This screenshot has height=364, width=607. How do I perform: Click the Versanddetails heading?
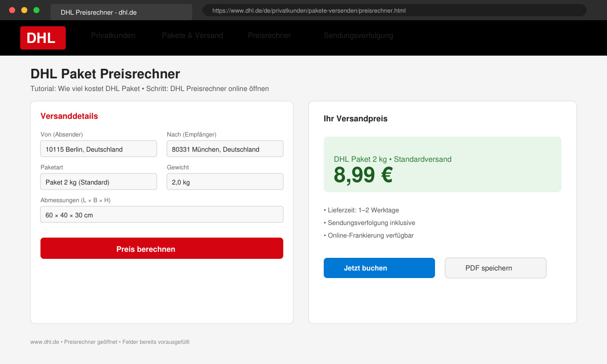pos(69,116)
